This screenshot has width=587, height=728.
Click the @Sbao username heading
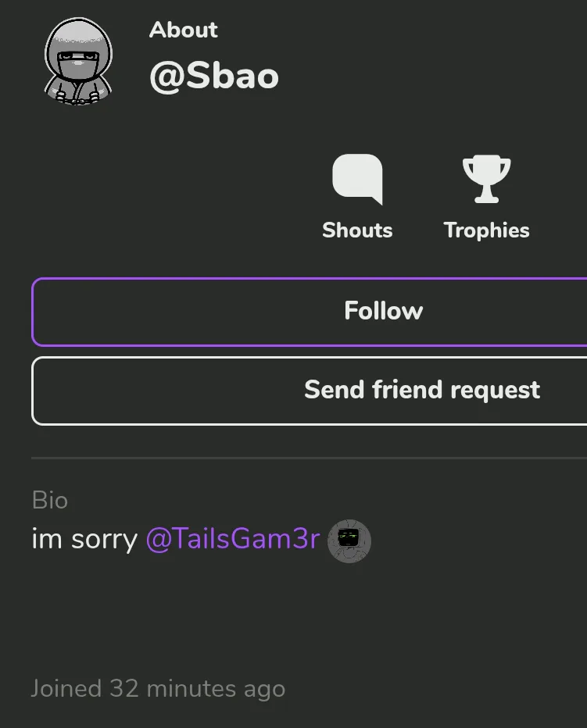[x=214, y=76]
